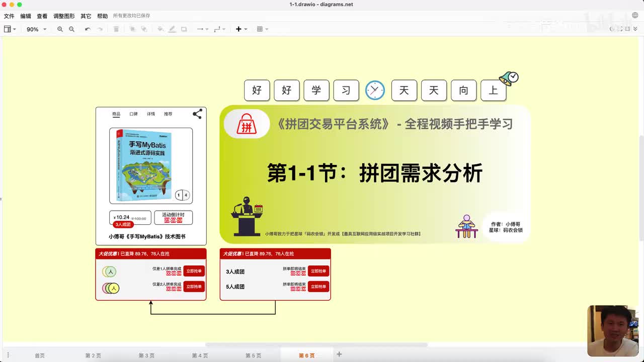This screenshot has height=362, width=644.
Task: Select the two-person avatar group icon
Action: 111,288
